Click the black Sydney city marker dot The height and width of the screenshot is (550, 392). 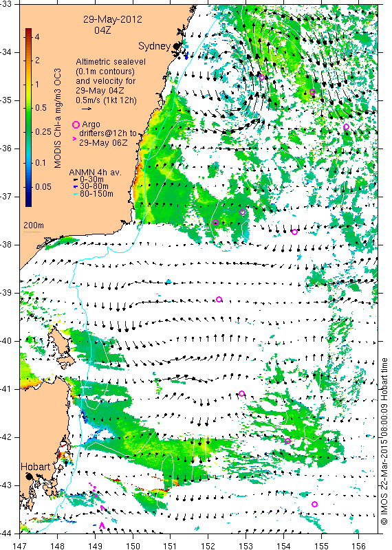[176, 46]
